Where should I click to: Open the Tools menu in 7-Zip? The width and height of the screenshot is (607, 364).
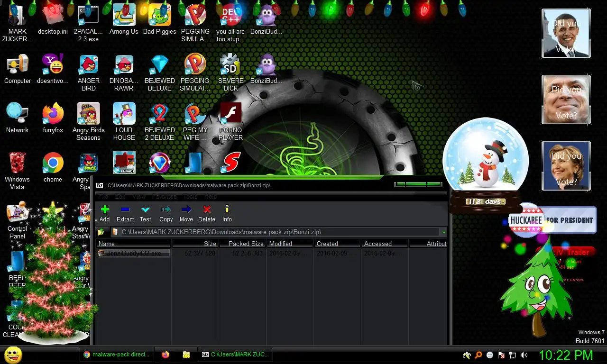pos(191,196)
